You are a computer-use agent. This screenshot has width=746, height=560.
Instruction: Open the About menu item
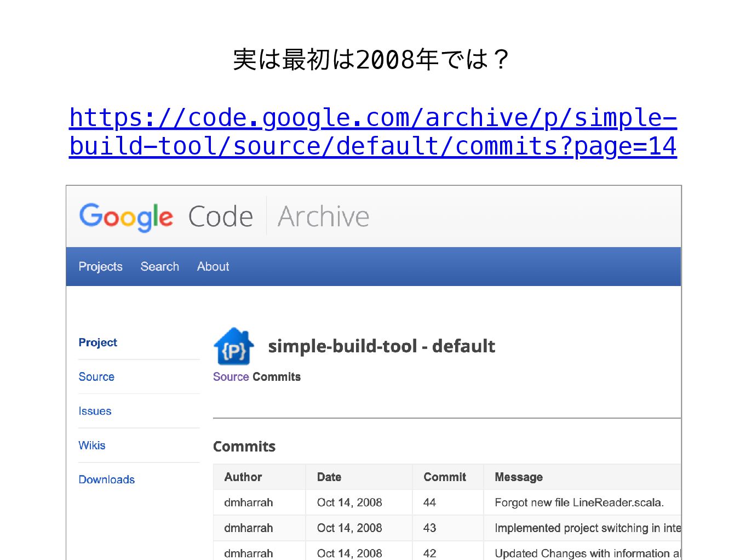point(213,266)
